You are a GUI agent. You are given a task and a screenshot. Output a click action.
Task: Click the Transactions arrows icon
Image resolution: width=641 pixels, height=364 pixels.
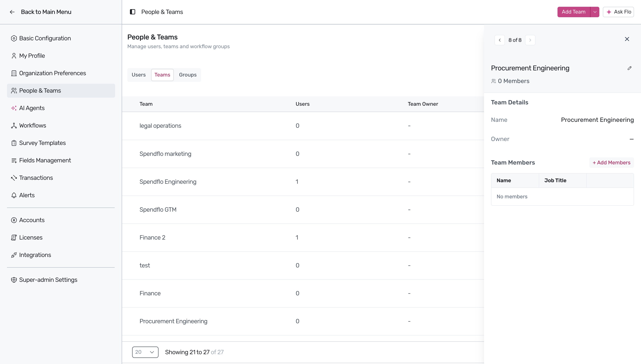14,178
